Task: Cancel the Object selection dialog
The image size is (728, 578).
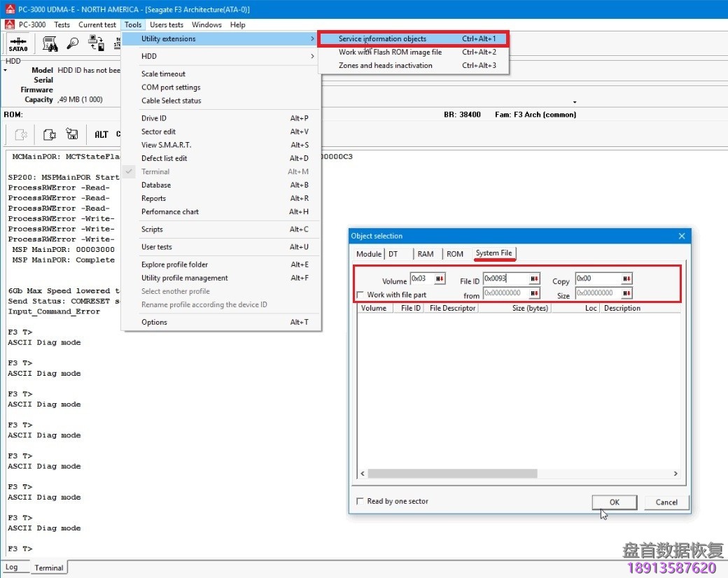Action: 665,502
